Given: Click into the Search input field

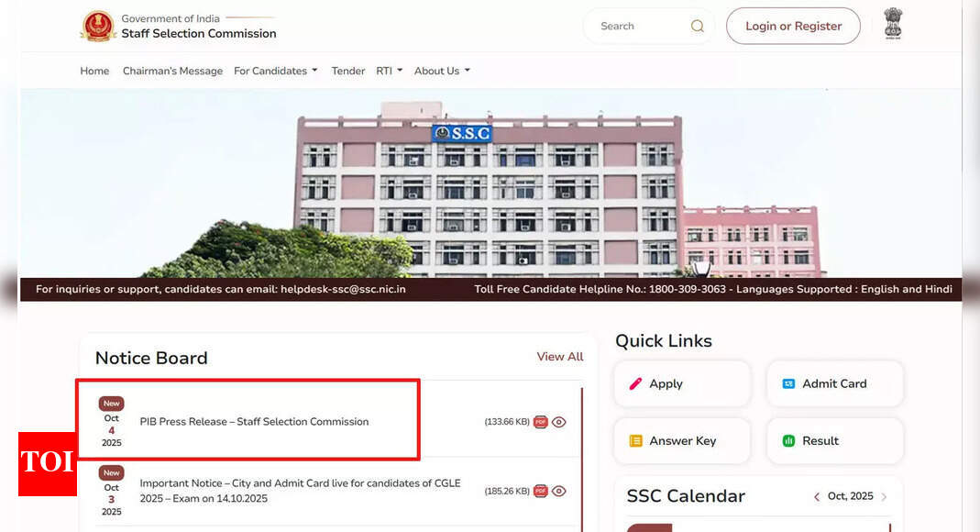Looking at the screenshot, I should (x=637, y=27).
